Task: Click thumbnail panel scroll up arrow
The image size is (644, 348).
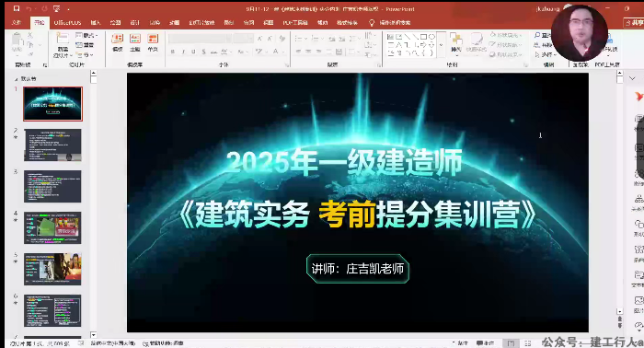Action: click(93, 73)
